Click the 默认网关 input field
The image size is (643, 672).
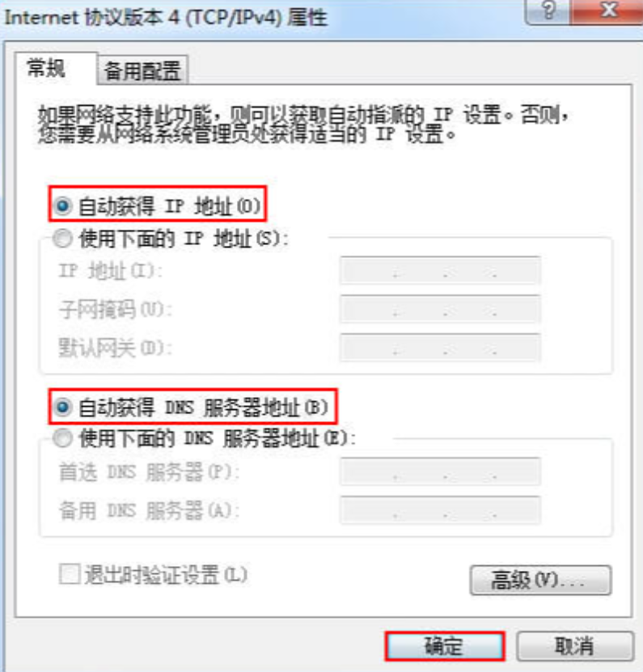coord(440,347)
